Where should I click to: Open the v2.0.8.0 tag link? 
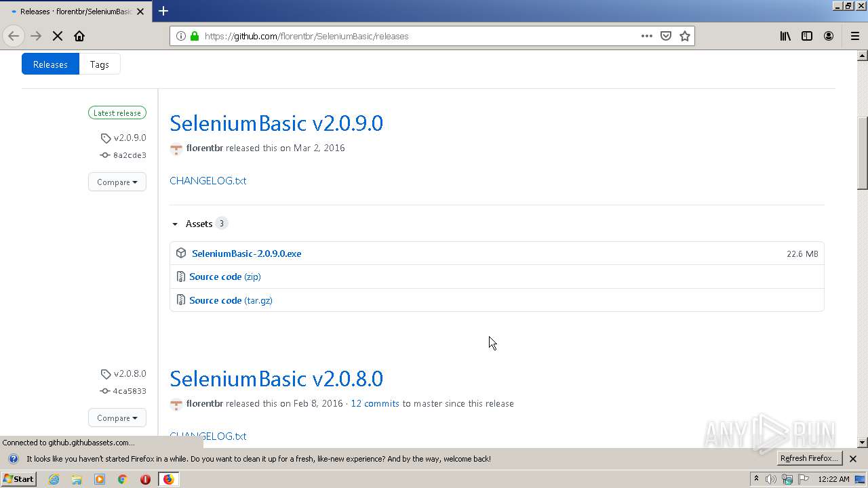pyautogui.click(x=124, y=373)
